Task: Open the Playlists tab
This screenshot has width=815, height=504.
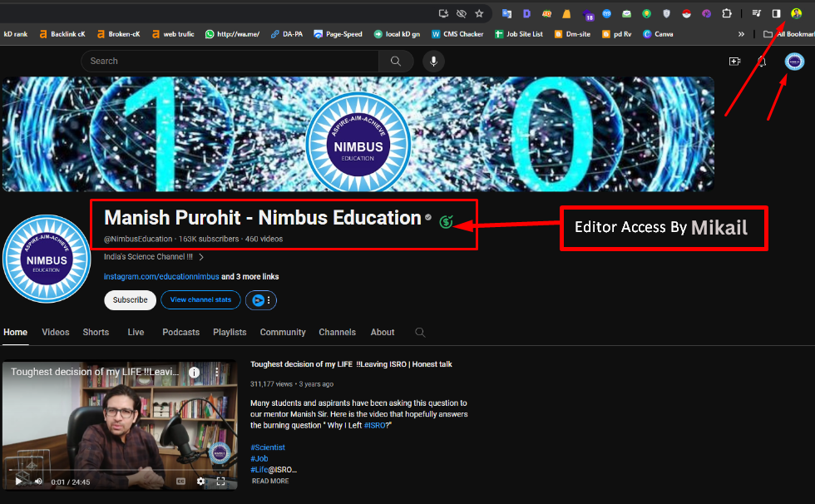Action: click(230, 332)
